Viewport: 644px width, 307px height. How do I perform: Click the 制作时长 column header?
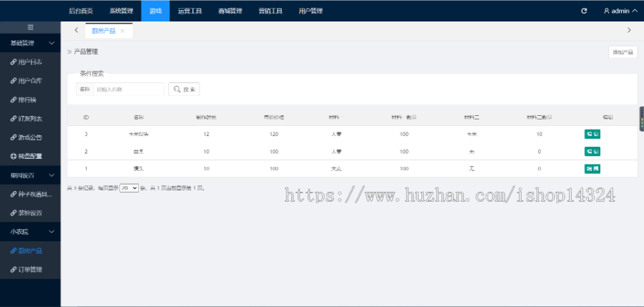click(x=206, y=117)
